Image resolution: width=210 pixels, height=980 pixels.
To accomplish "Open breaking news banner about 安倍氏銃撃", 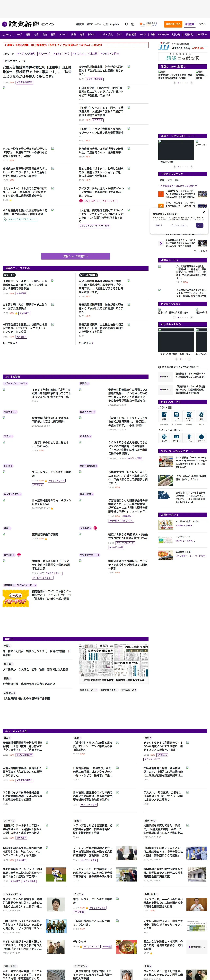I will click(x=75, y=45).
